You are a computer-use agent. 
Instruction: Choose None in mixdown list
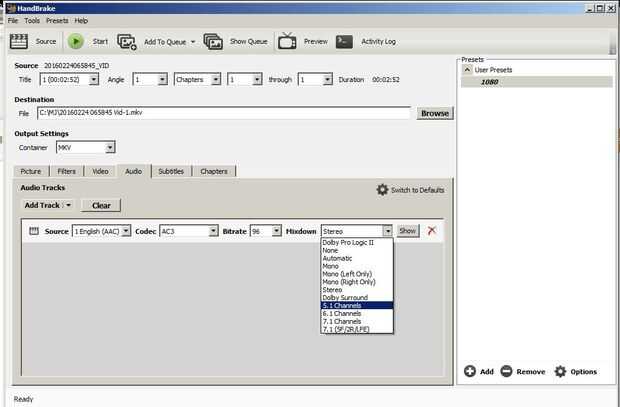357,250
